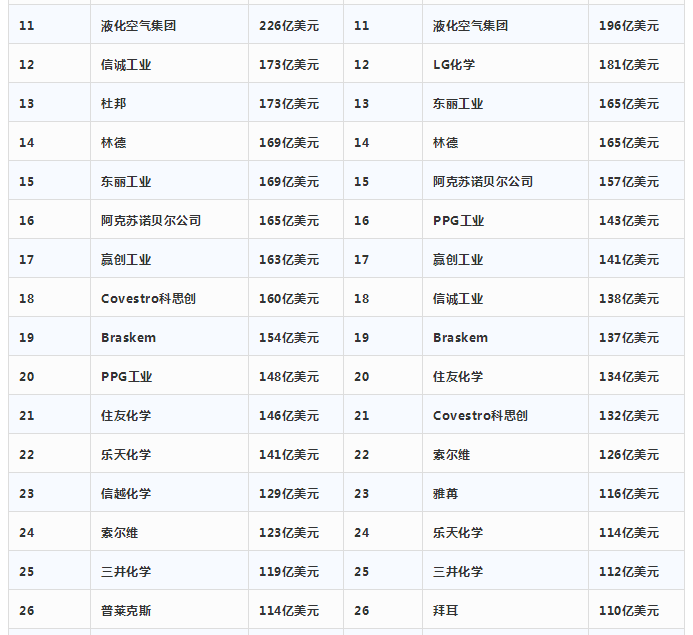
Task: Click 东丽工业 in the 165亿美元 row
Action: coord(458,104)
